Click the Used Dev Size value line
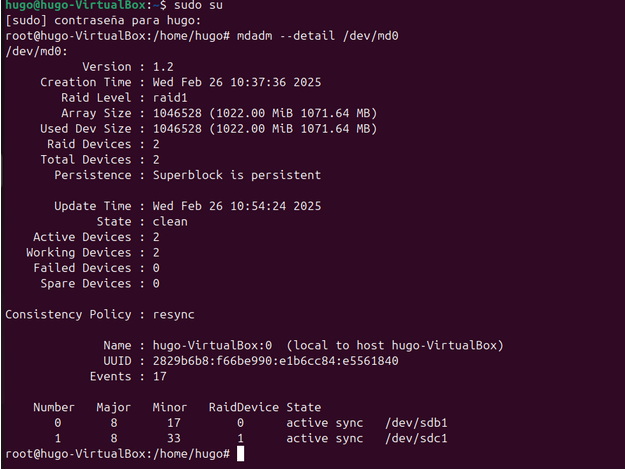 pos(264,129)
